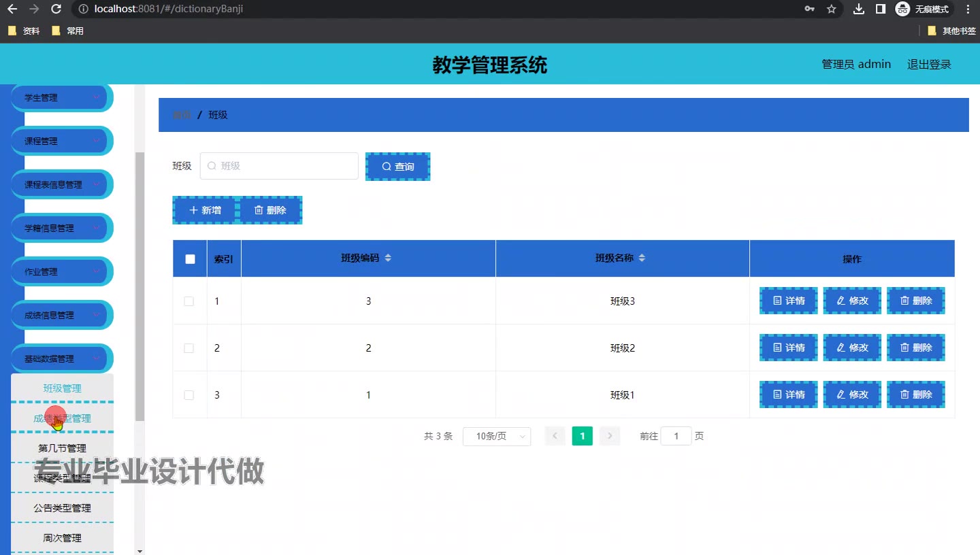Click the sort arrows beside 班级编码

(388, 258)
